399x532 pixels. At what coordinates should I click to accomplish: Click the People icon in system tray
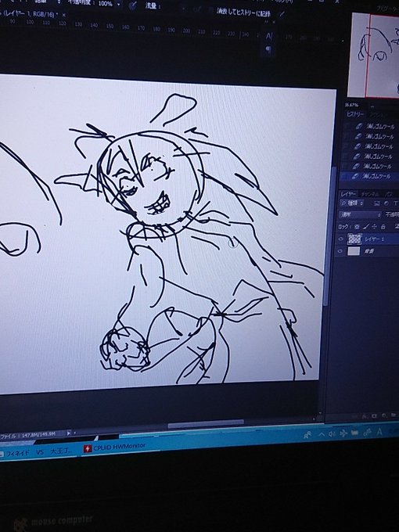tap(307, 435)
